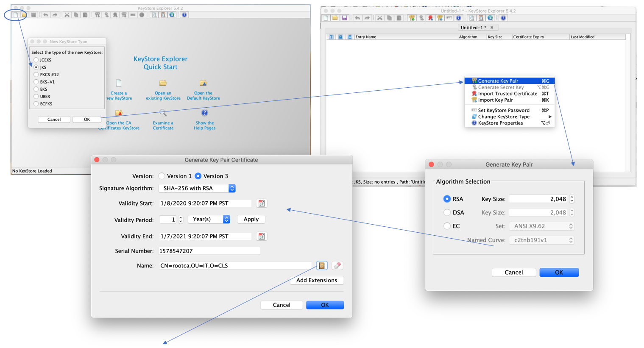Click Show the Help Pages quick start icon
The height and width of the screenshot is (348, 644).
pyautogui.click(x=204, y=113)
